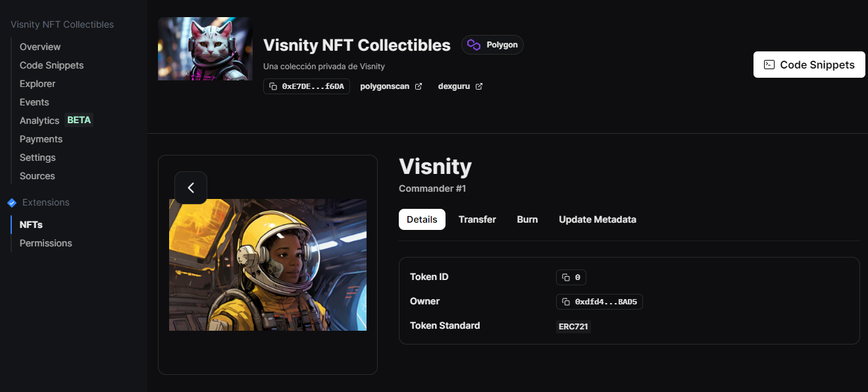This screenshot has height=392, width=868.
Task: Click the Commander astronaut NFT image
Action: [268, 265]
